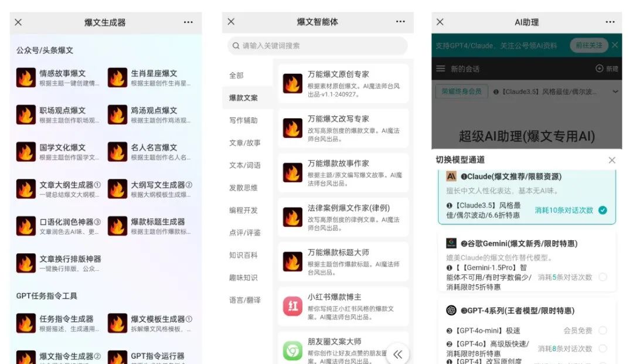Viewport: 633px width, 364px height.
Task: Open 爆款标题生成器 icon
Action: tap(117, 226)
